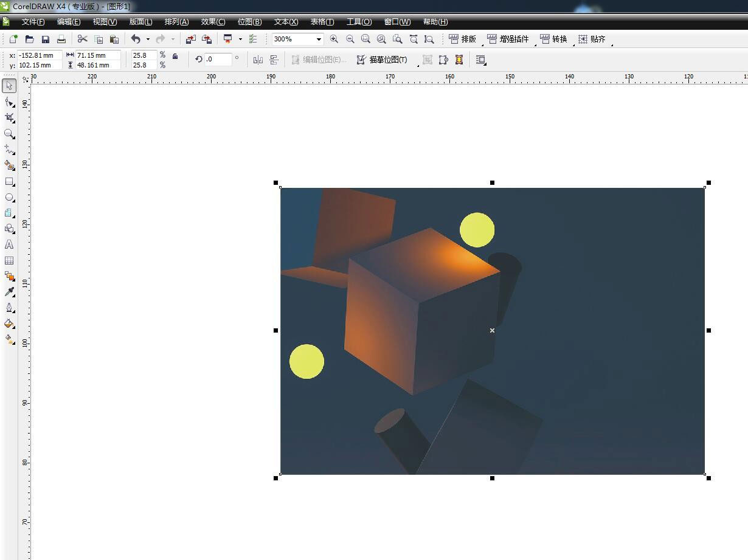This screenshot has height=560, width=748.
Task: Activate the Text tool
Action: tap(9, 244)
